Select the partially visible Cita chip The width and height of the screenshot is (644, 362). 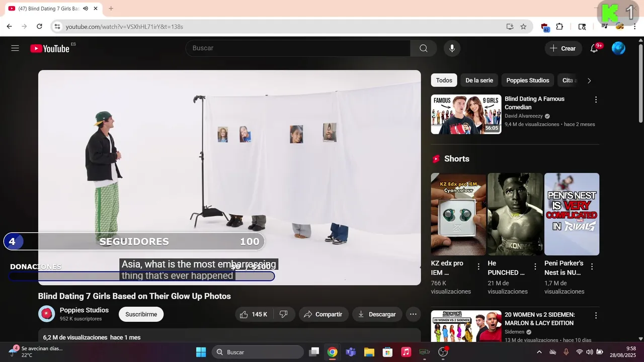(569, 80)
